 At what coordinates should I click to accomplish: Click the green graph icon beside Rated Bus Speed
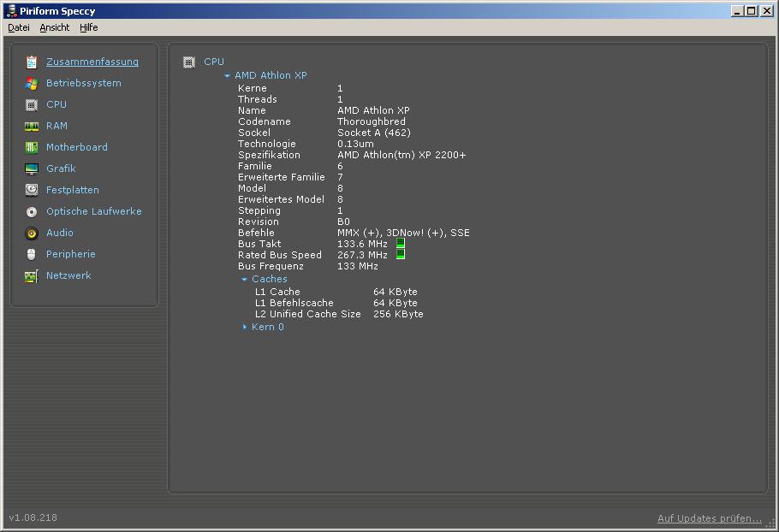(401, 254)
